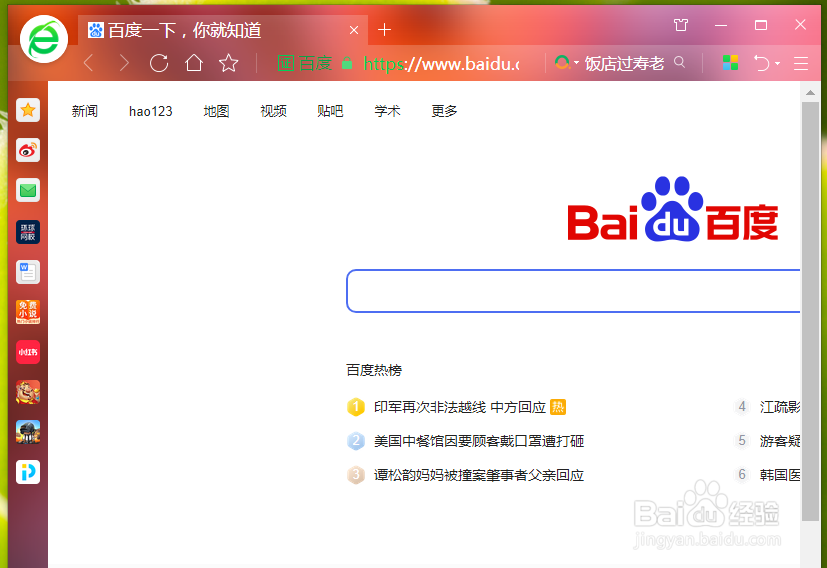This screenshot has height=568, width=827.
Task: Reload the current page
Action: (159, 63)
